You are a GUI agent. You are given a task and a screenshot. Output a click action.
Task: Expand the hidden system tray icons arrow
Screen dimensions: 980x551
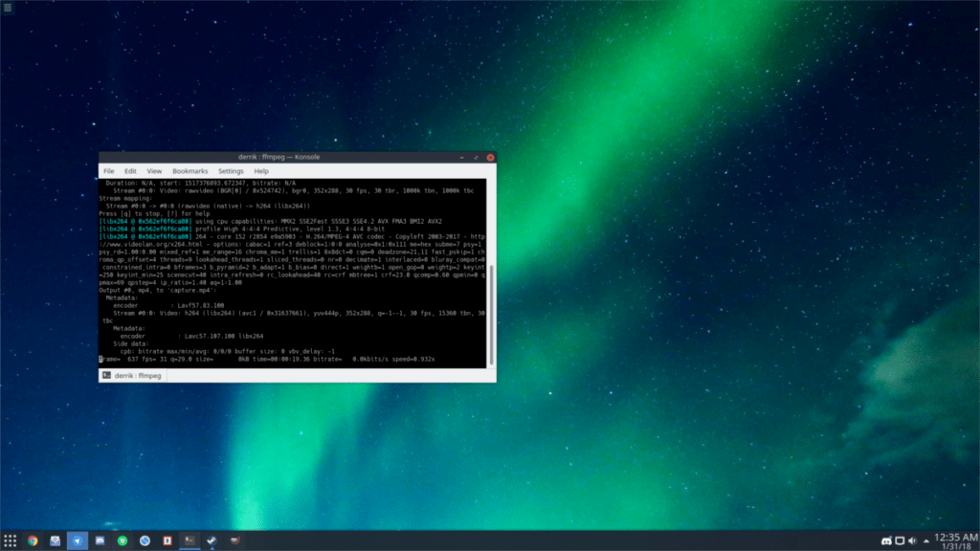click(926, 540)
